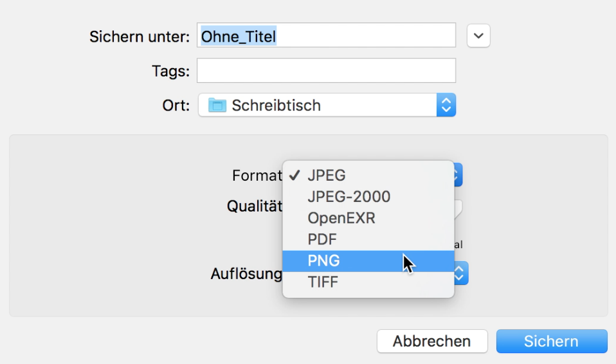This screenshot has height=364, width=616.
Task: Click the Qualität slider knob edge
Action: 458,209
